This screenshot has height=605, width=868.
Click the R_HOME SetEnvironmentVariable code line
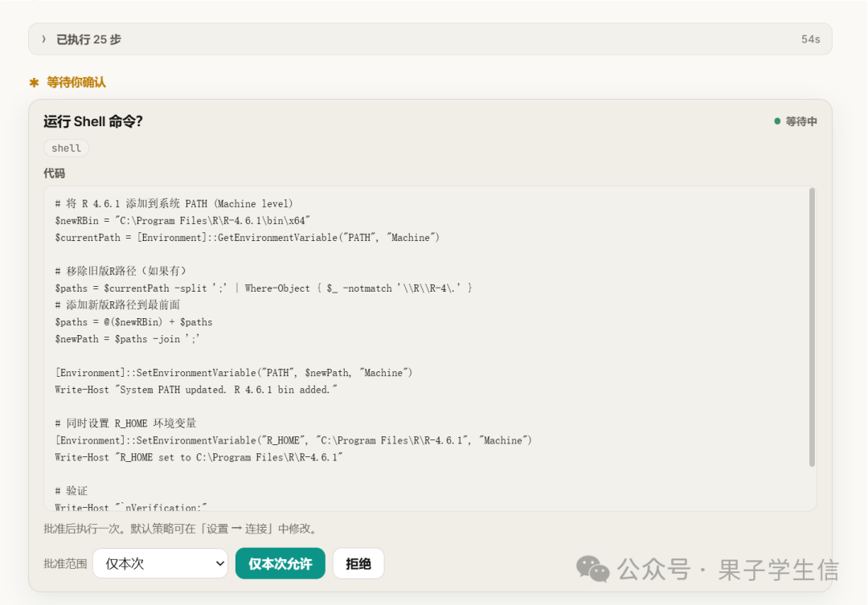(293, 440)
